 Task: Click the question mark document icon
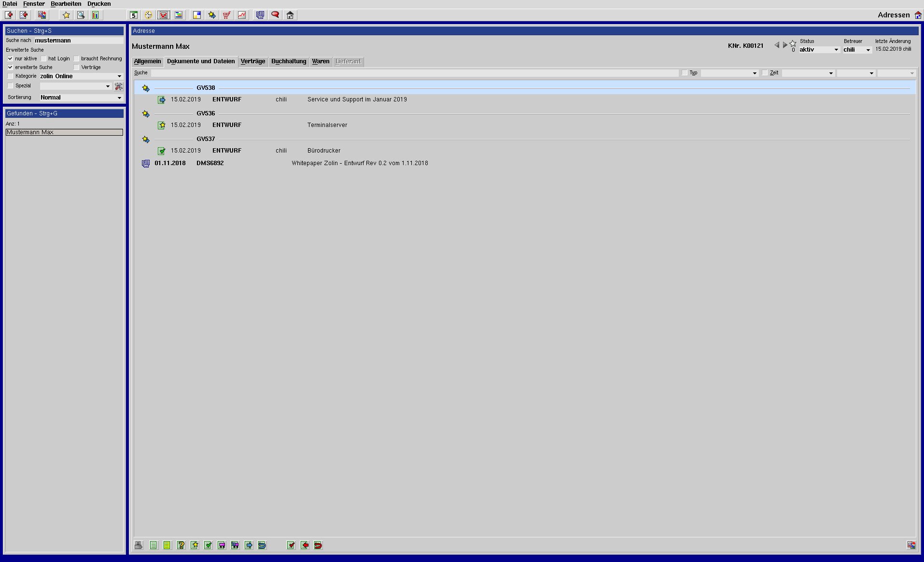tap(181, 545)
